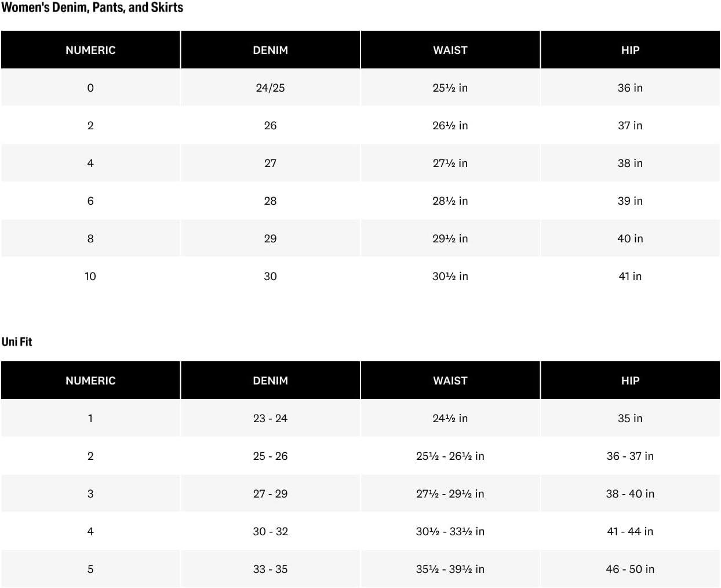Image resolution: width=721 pixels, height=588 pixels.
Task: Click the Women's Denim, Pants, and Skirts heading
Action: pyautogui.click(x=92, y=8)
